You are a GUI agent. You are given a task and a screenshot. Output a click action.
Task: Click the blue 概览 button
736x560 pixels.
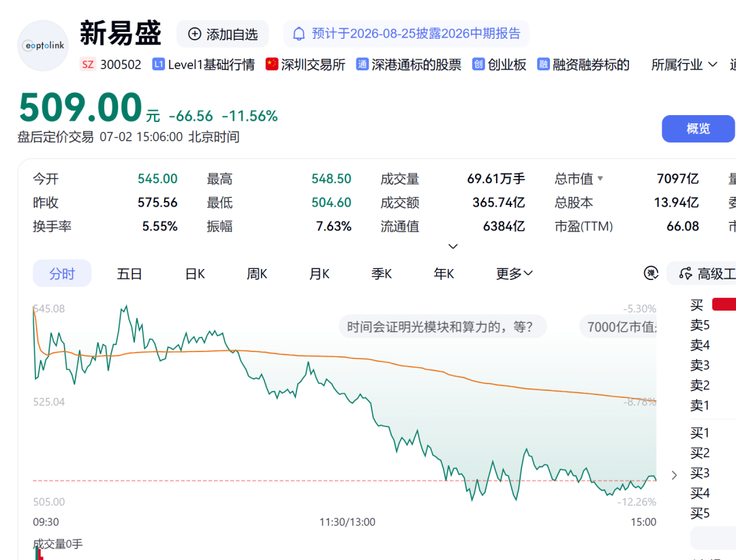698,129
